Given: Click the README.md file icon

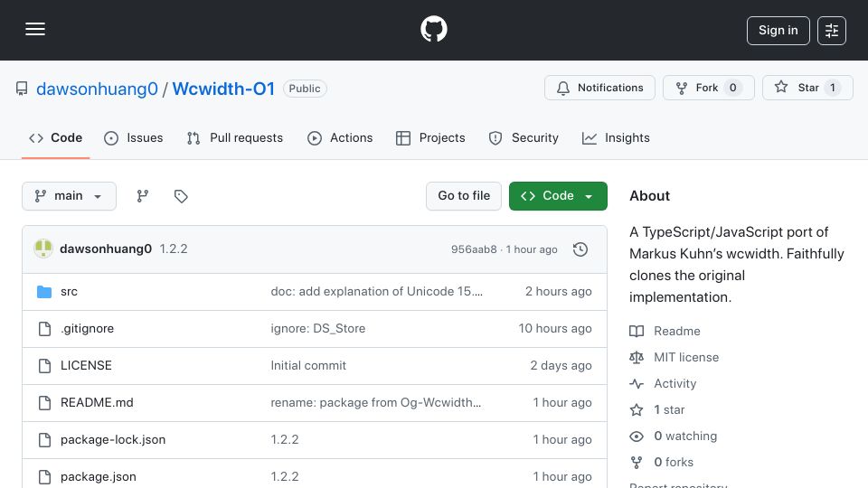Looking at the screenshot, I should click(45, 403).
